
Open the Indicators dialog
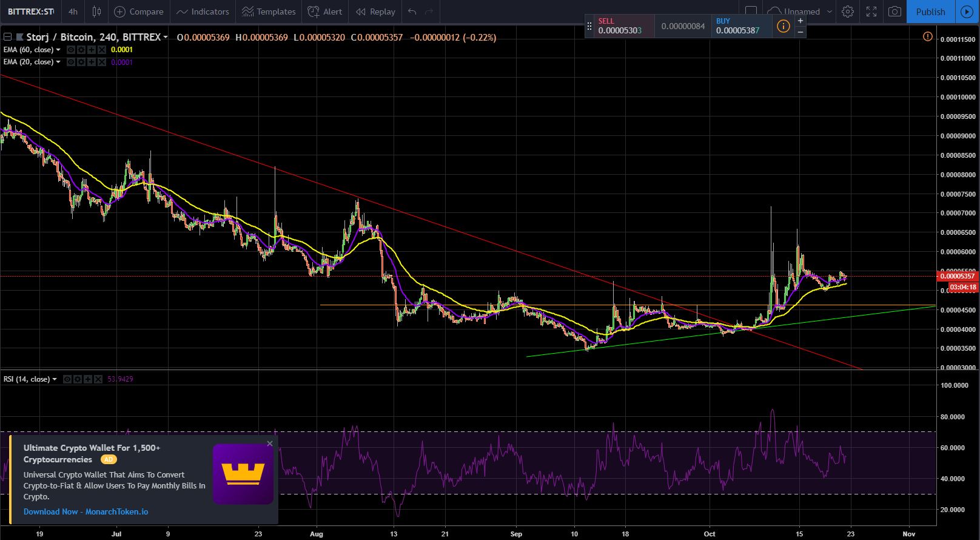click(203, 12)
